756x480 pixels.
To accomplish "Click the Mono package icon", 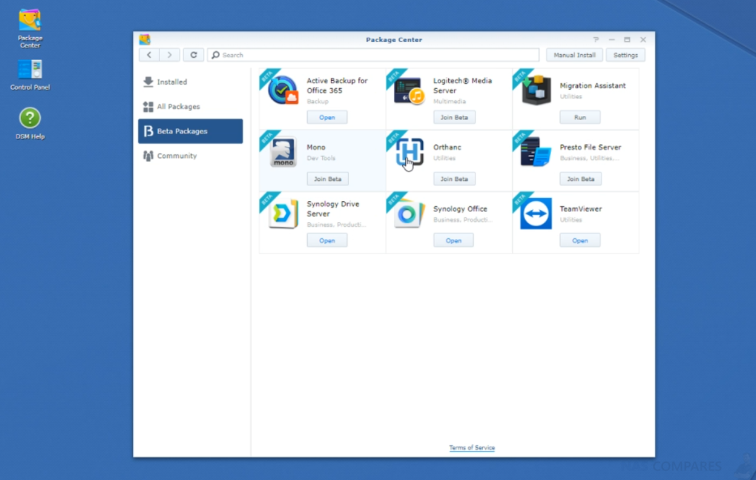I will tap(283, 152).
